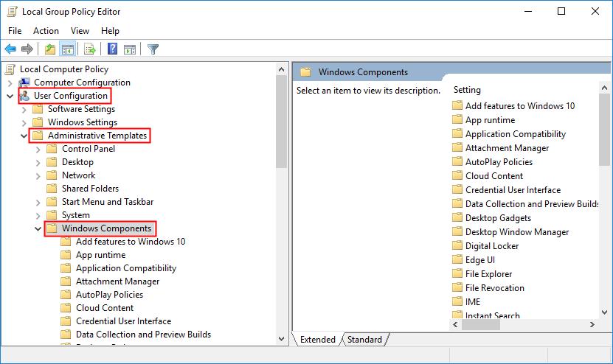The width and height of the screenshot is (613, 364).
Task: Click the Back arrow toolbar icon
Action: (x=10, y=49)
